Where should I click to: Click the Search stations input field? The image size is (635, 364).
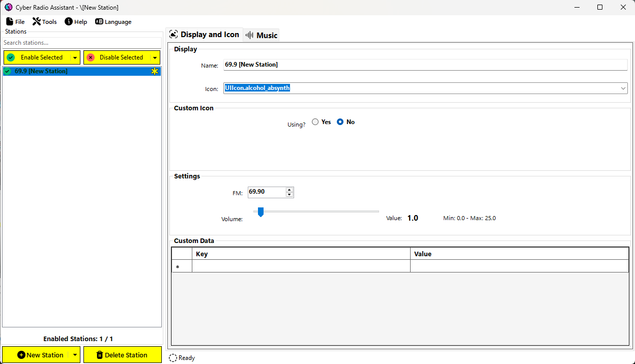pyautogui.click(x=82, y=43)
